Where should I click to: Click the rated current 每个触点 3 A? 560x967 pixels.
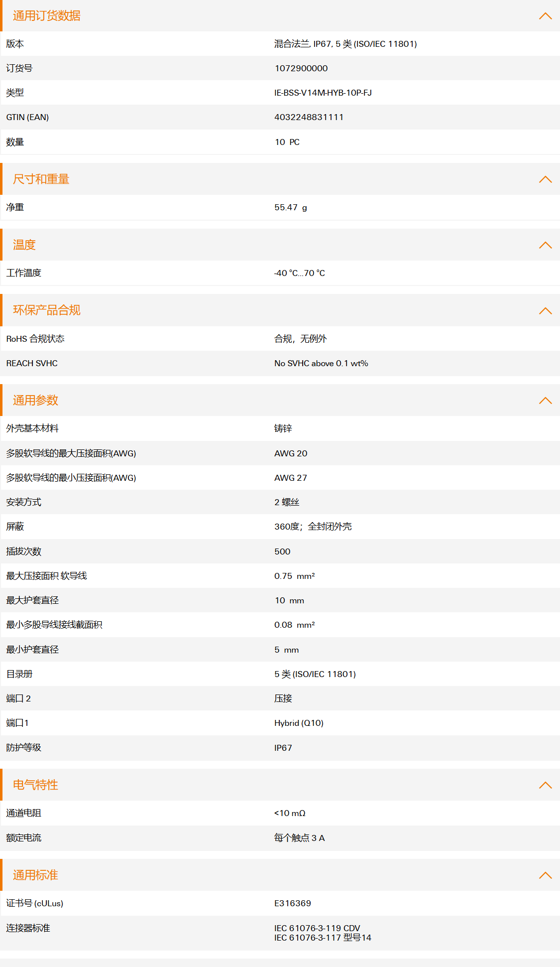click(x=299, y=838)
